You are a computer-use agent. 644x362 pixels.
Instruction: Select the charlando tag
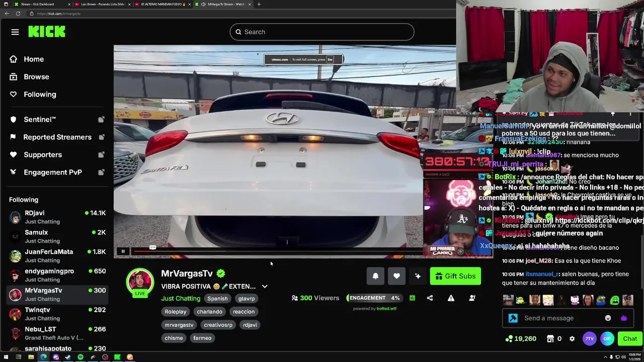coord(209,312)
